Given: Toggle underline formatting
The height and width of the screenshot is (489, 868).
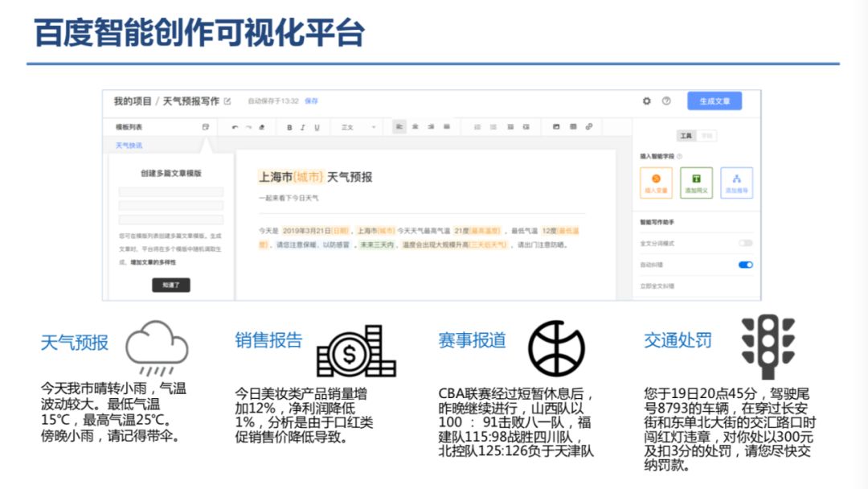Looking at the screenshot, I should tap(317, 127).
